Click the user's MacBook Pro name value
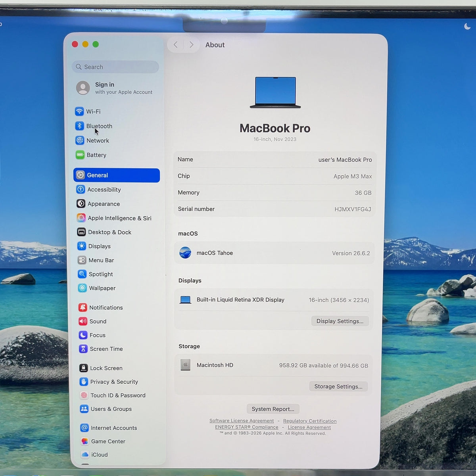This screenshot has height=476, width=476. pyautogui.click(x=345, y=159)
